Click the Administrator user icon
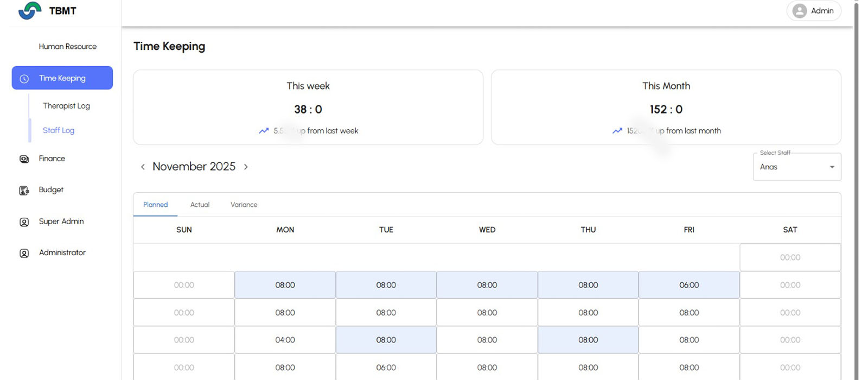The image size is (868, 380). pos(24,254)
